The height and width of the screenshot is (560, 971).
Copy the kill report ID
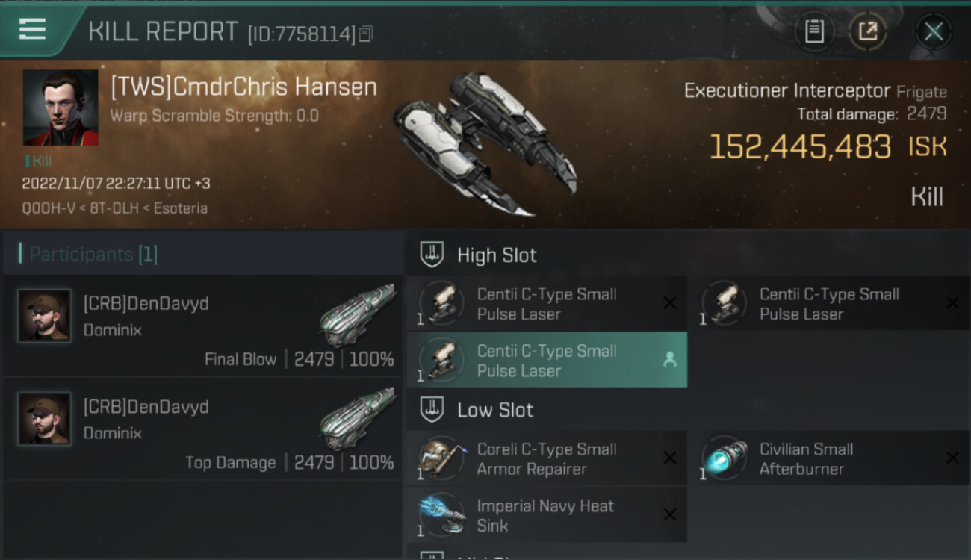365,34
